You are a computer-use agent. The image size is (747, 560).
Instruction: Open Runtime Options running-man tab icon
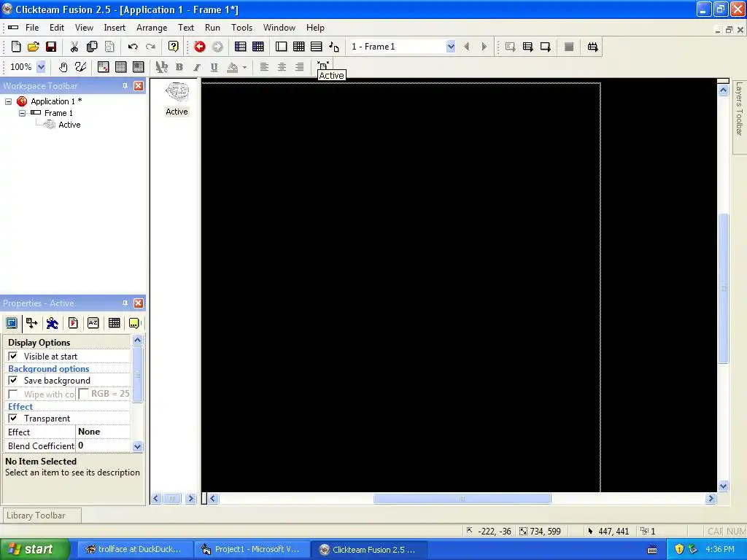coord(53,323)
